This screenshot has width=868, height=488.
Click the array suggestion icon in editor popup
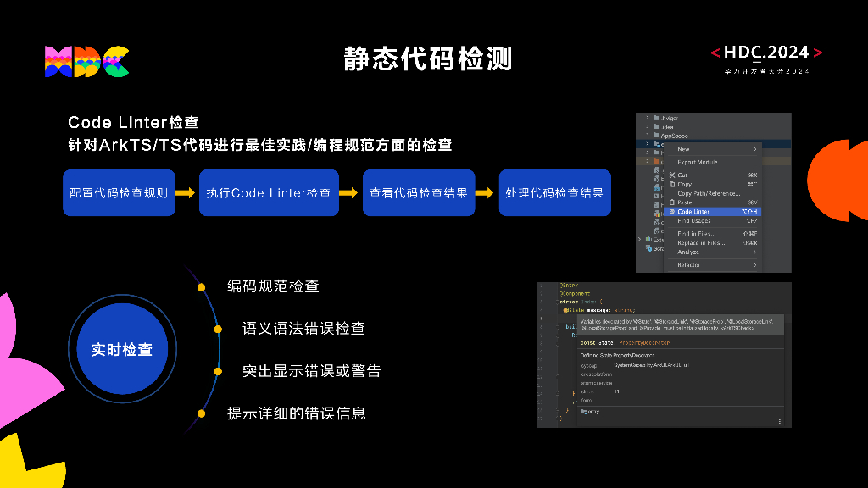pyautogui.click(x=584, y=412)
